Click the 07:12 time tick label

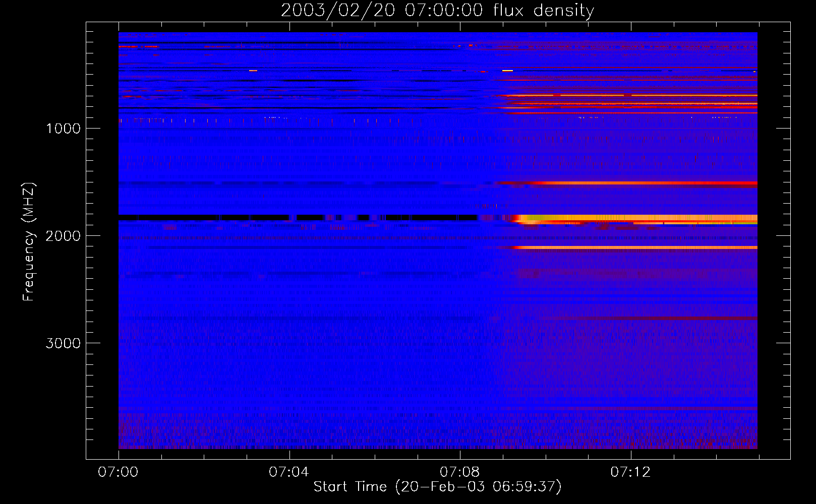coord(630,472)
